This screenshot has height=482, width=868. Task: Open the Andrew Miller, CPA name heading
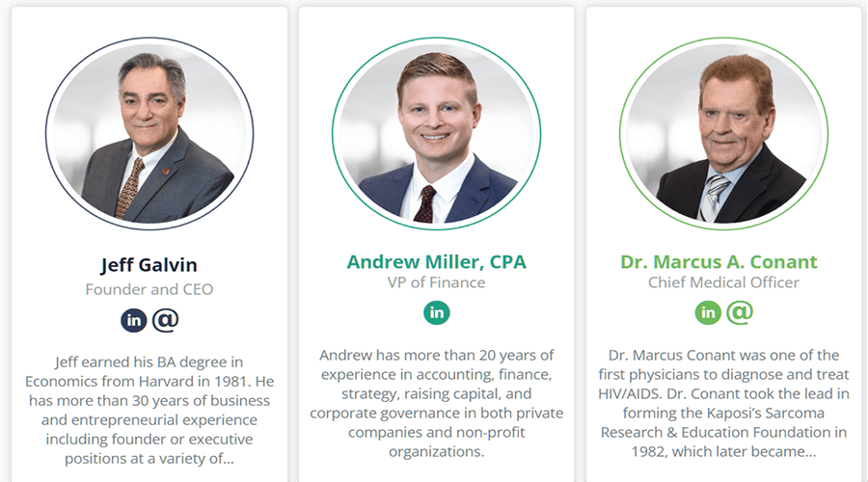[x=436, y=262]
